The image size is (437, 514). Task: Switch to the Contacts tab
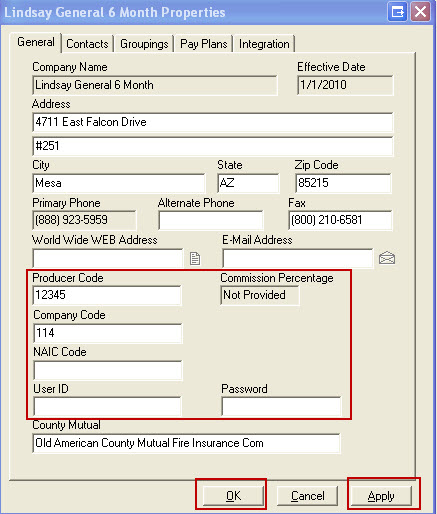coord(87,44)
